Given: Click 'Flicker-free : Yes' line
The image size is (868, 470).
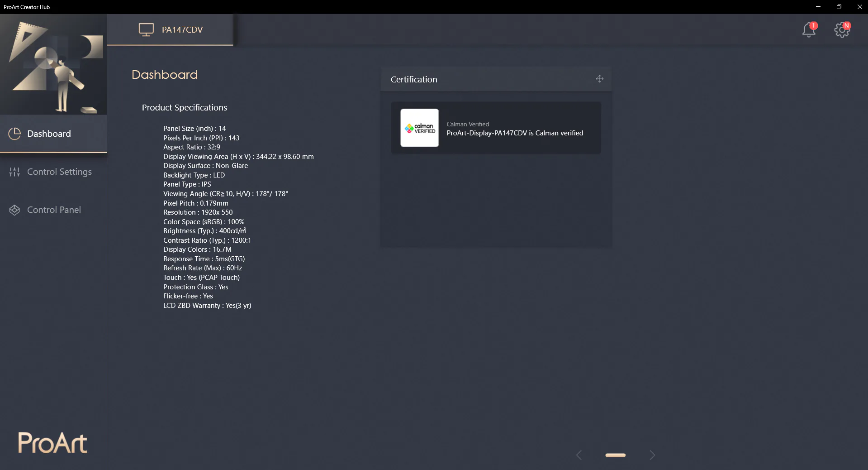Looking at the screenshot, I should (x=188, y=296).
